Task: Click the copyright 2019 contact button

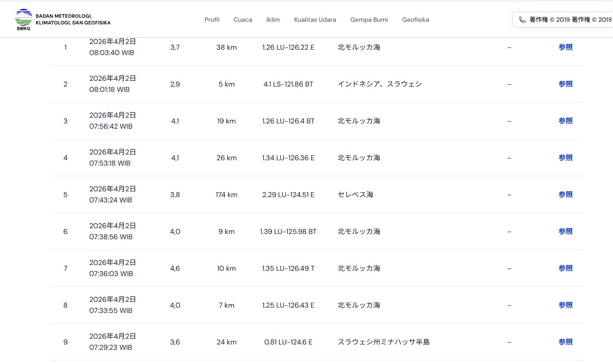Action: point(564,20)
